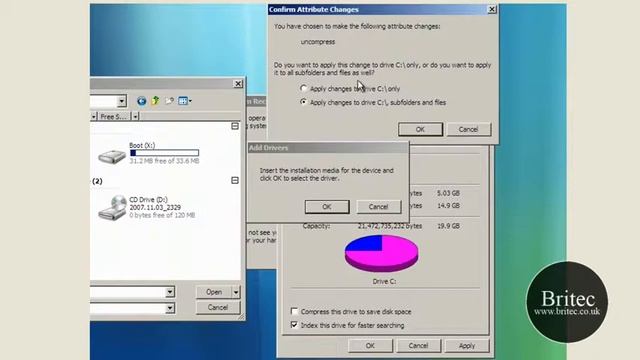Image resolution: width=640 pixels, height=360 pixels.
Task: Collapse the hard disk drives group
Action: pyautogui.click(x=235, y=126)
